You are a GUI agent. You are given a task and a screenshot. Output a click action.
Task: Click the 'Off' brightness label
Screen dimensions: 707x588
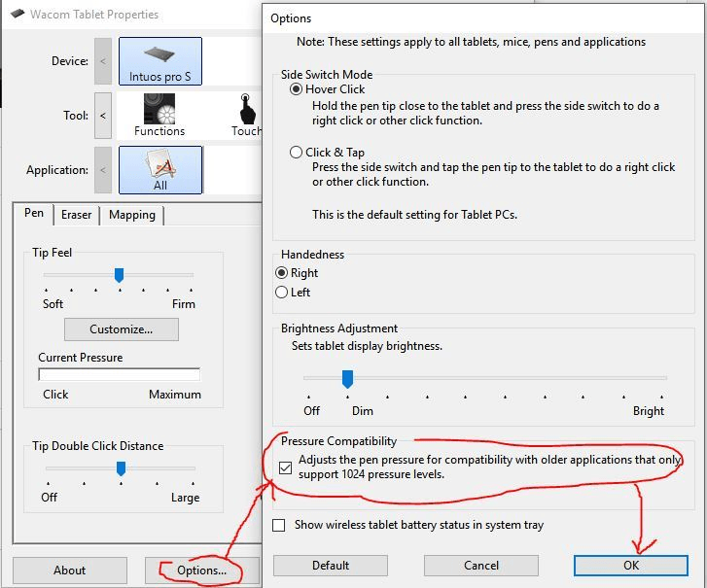click(x=311, y=411)
